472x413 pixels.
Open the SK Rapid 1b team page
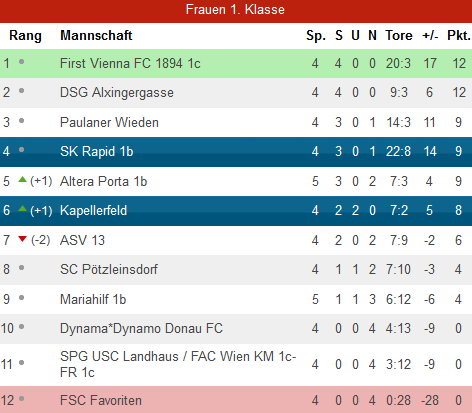click(x=97, y=151)
